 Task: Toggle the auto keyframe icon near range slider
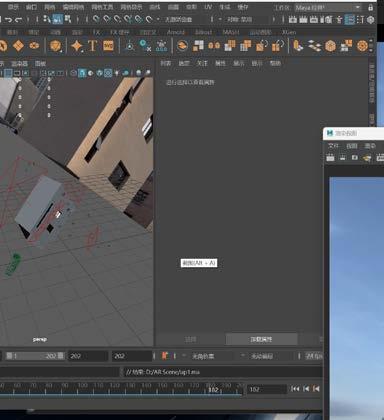(164, 356)
